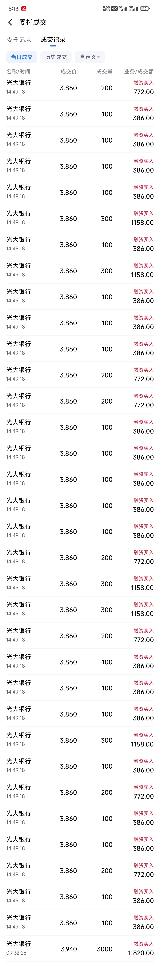160x980 pixels.
Task: Switch to 委托记录 tab
Action: click(19, 39)
